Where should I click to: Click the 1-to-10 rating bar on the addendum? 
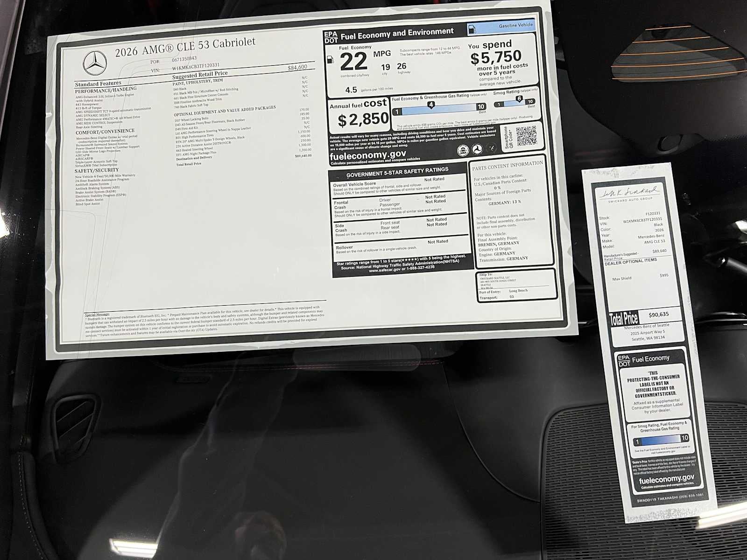(x=661, y=439)
